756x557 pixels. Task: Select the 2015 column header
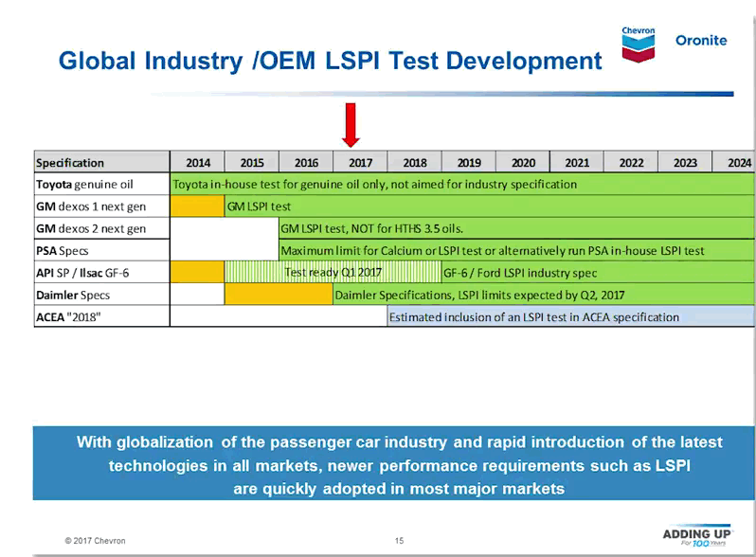coord(252,163)
